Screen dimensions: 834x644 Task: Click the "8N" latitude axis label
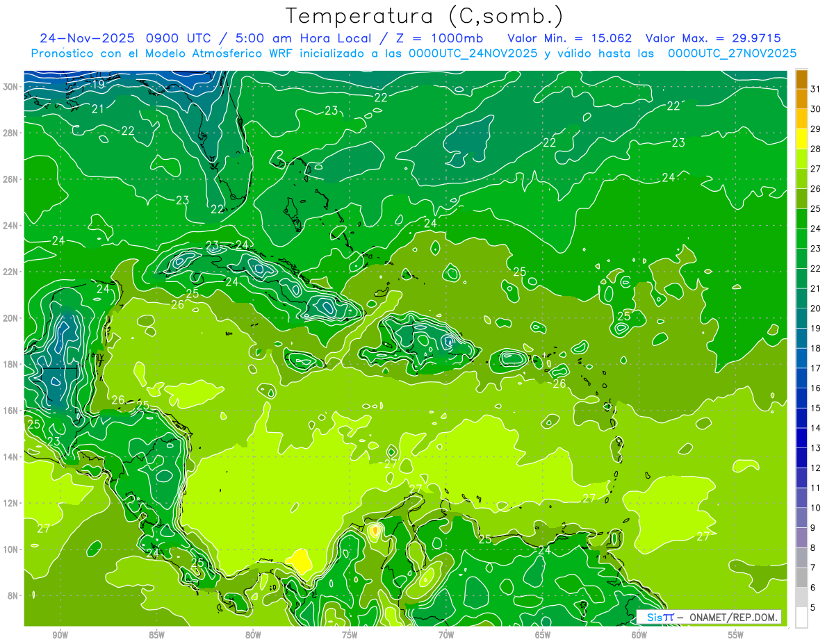(x=13, y=595)
